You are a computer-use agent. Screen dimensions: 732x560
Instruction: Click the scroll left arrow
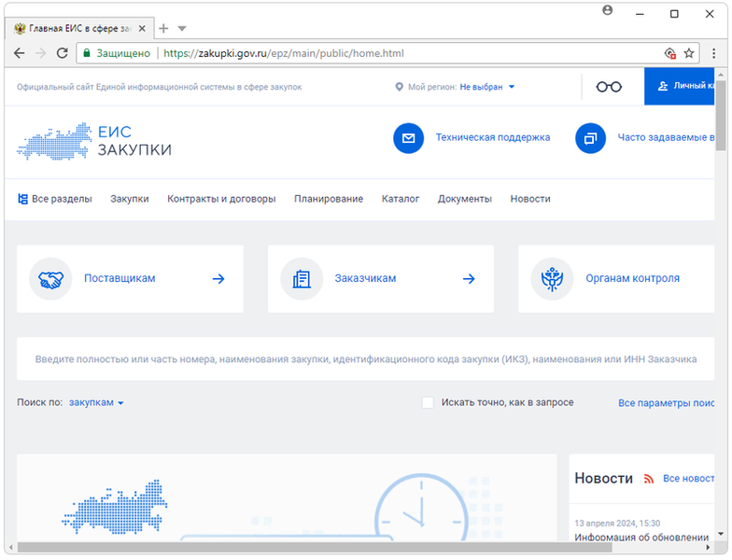click(11, 547)
